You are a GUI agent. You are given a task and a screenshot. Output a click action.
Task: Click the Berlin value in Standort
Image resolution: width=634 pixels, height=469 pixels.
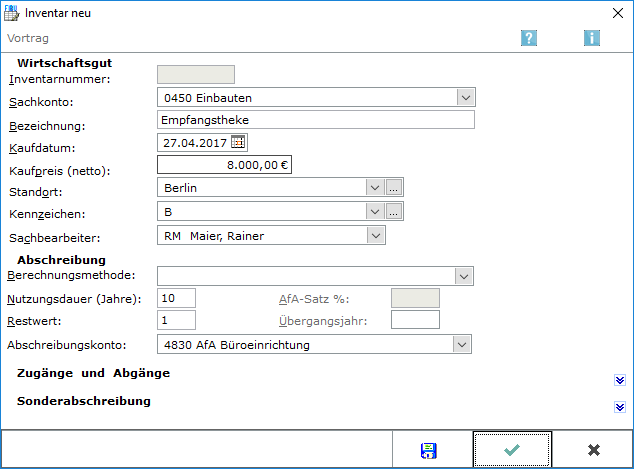[x=180, y=188]
